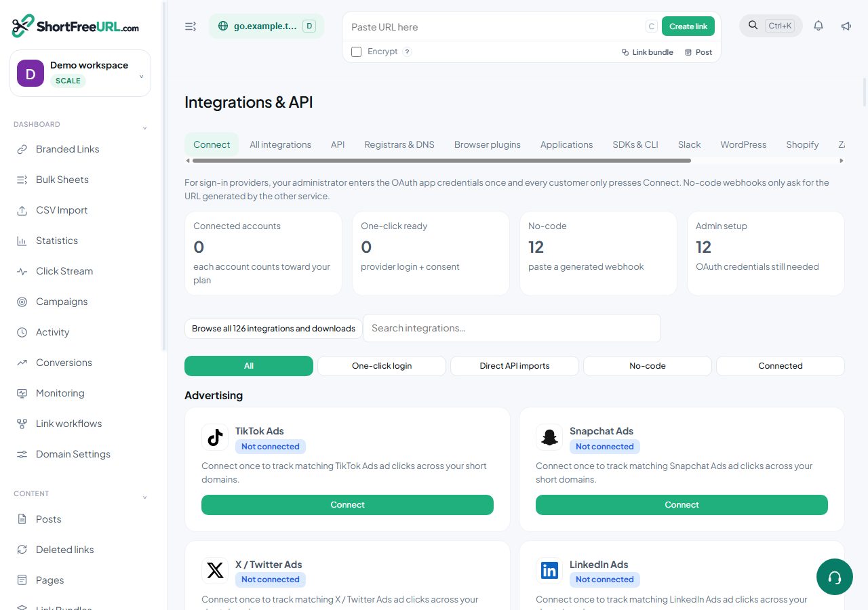Click the Link bundle option
This screenshot has height=610, width=868.
pos(648,52)
